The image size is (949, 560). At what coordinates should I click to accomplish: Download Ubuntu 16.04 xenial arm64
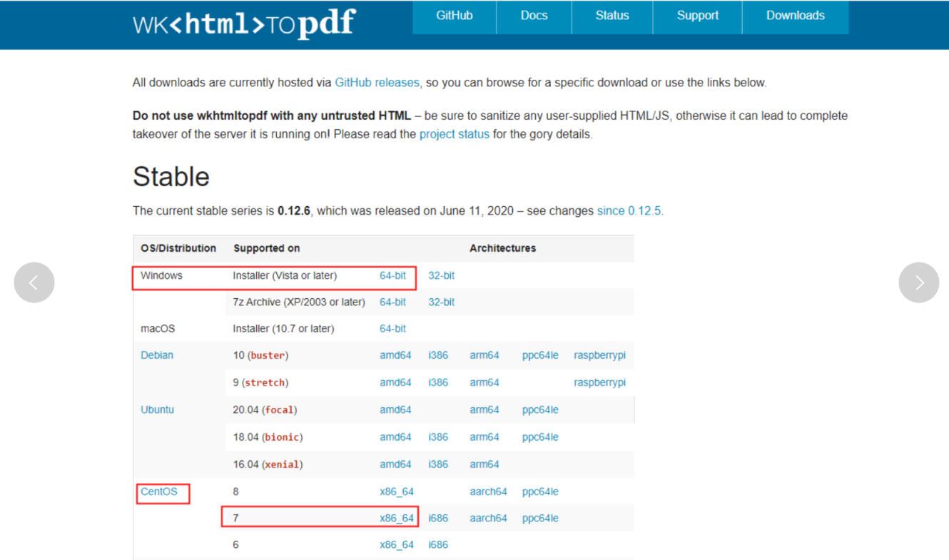click(x=484, y=464)
